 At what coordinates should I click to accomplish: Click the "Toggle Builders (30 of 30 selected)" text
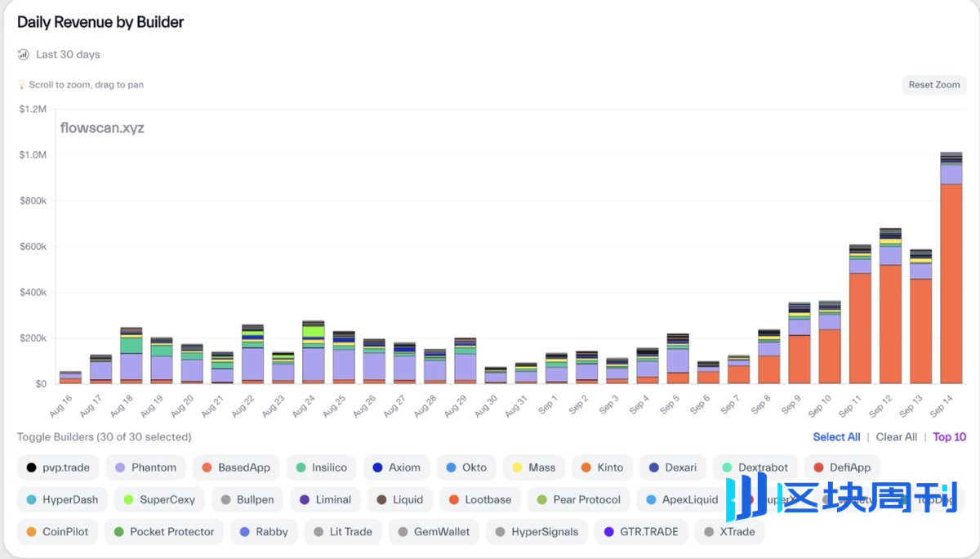[105, 437]
